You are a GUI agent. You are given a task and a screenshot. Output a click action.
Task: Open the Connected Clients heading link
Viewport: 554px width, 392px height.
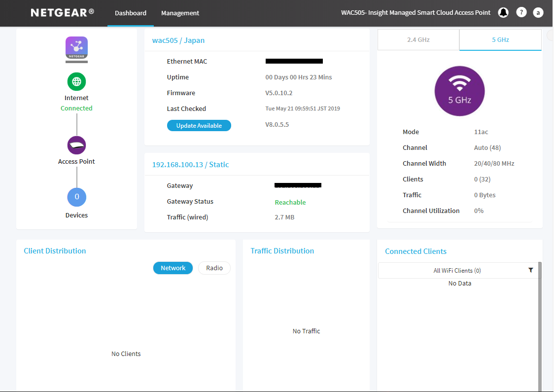pyautogui.click(x=416, y=251)
